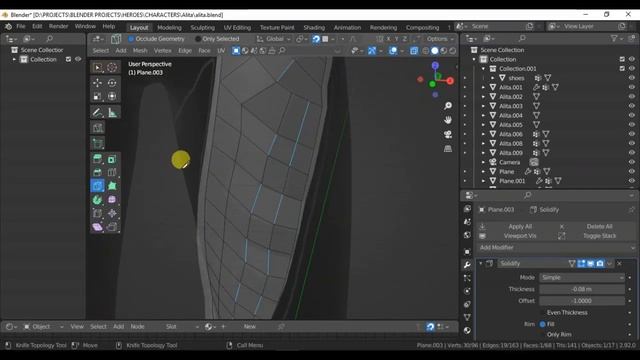This screenshot has height=360, width=640.
Task: Click the Delete All button
Action: coord(599,227)
